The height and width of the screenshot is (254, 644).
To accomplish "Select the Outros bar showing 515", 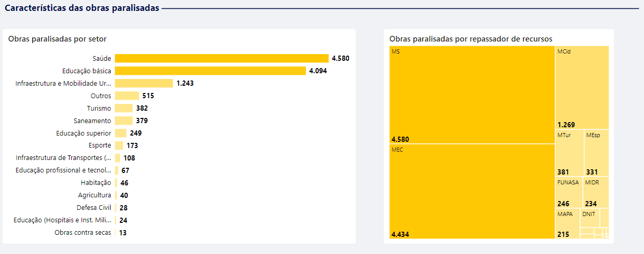I will [x=127, y=96].
